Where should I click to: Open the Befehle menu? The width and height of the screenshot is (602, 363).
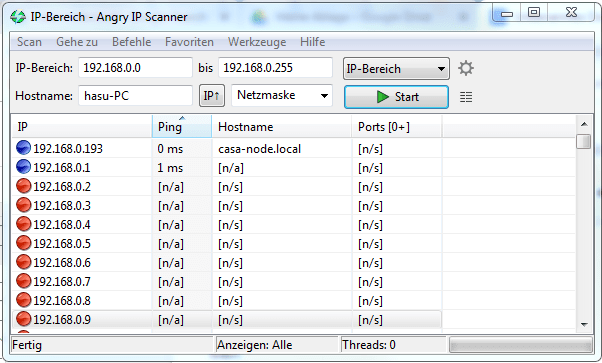pyautogui.click(x=131, y=42)
